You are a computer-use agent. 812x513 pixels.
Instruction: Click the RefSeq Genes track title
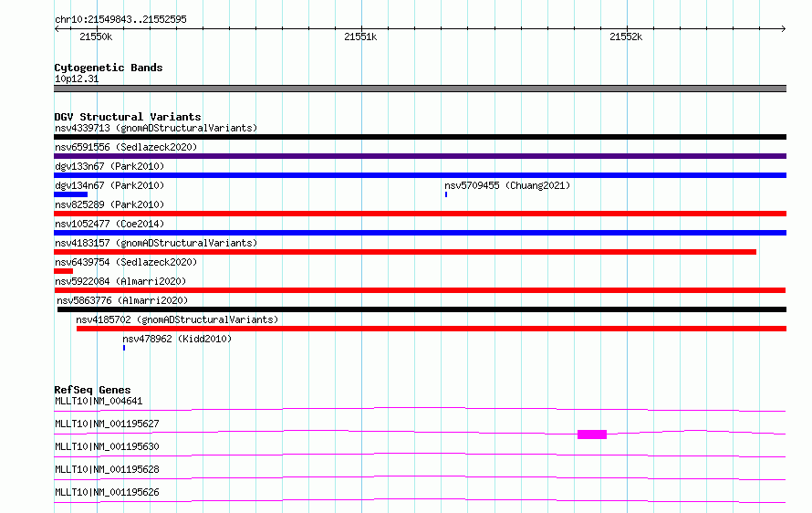click(x=92, y=390)
